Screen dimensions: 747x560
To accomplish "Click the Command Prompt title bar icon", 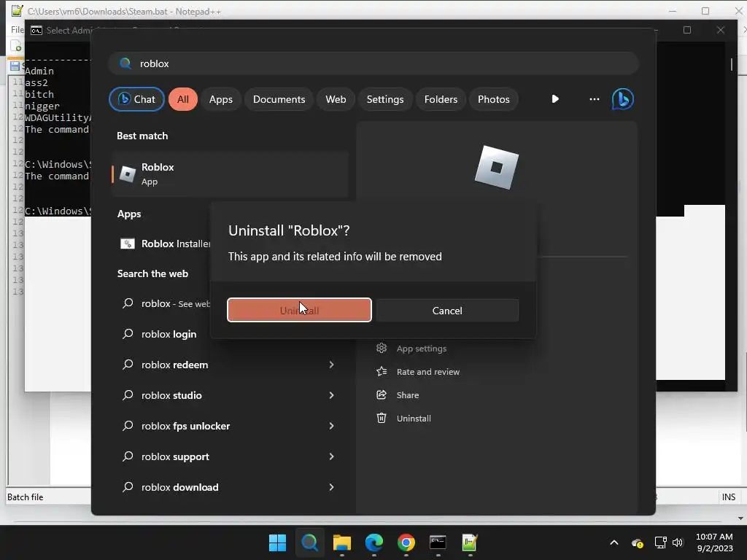I will click(x=36, y=31).
